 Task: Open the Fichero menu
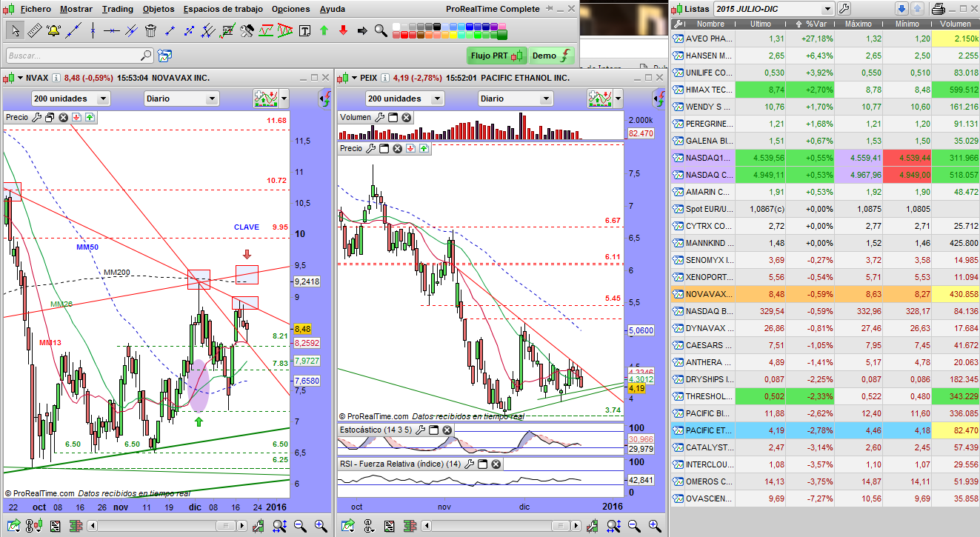tap(36, 9)
